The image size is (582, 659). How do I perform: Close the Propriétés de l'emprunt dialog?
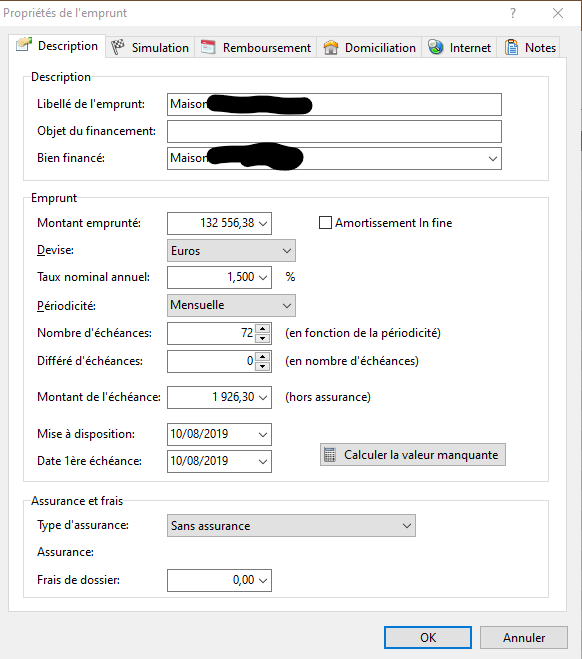pyautogui.click(x=558, y=13)
